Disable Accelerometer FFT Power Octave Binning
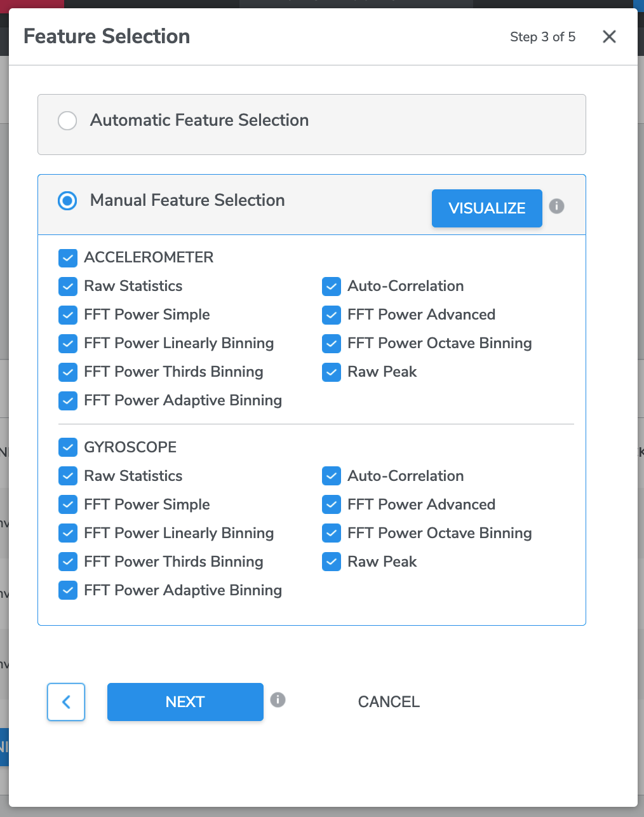The height and width of the screenshot is (817, 644). [x=332, y=344]
